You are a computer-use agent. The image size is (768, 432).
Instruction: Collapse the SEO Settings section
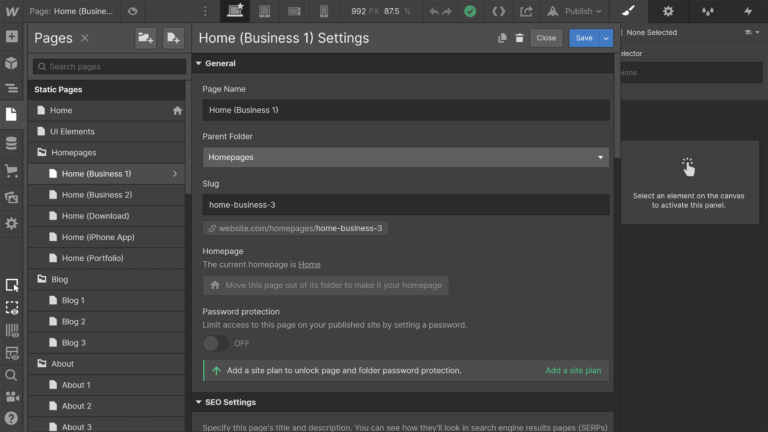(x=199, y=402)
